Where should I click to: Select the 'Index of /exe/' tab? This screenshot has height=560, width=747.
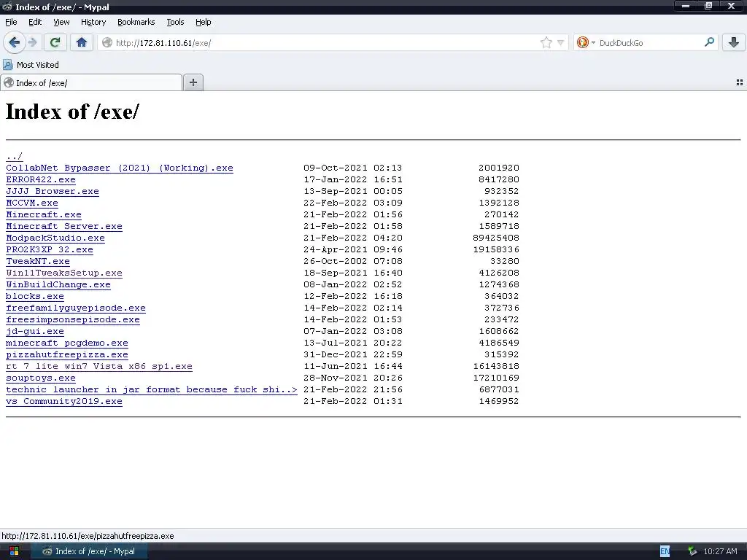[91, 83]
